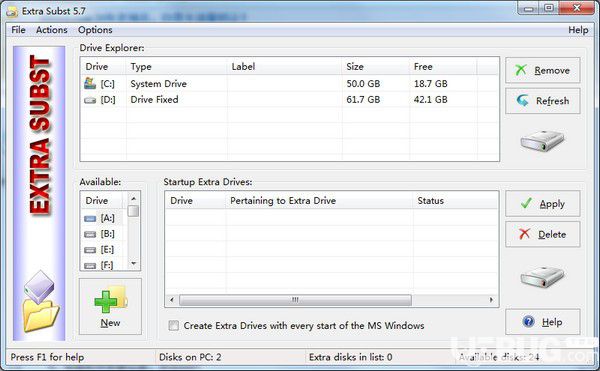The height and width of the screenshot is (371, 600).
Task: Click the Apply button
Action: [x=543, y=204]
